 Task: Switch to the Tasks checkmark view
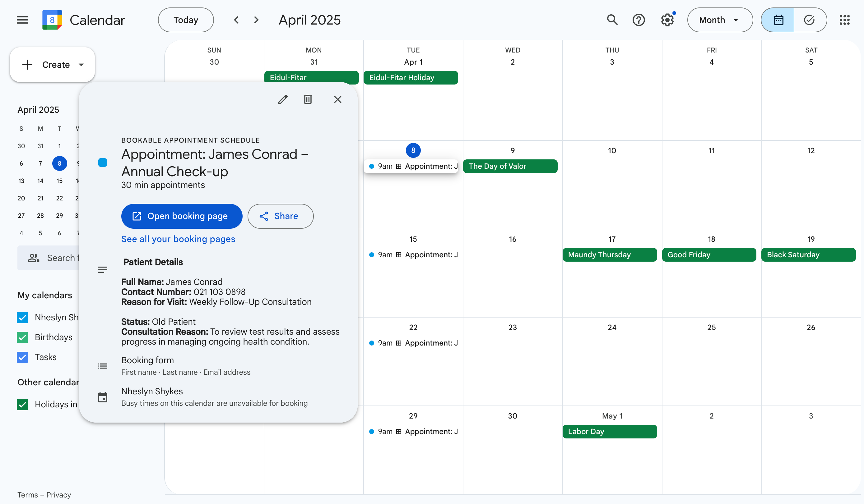(809, 20)
